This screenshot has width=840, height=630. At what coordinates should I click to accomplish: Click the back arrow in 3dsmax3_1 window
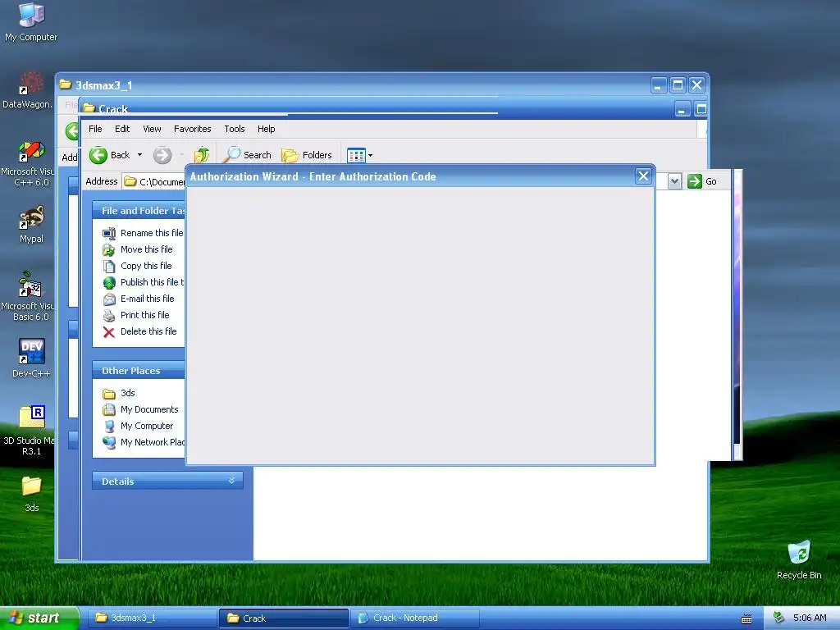pyautogui.click(x=72, y=131)
